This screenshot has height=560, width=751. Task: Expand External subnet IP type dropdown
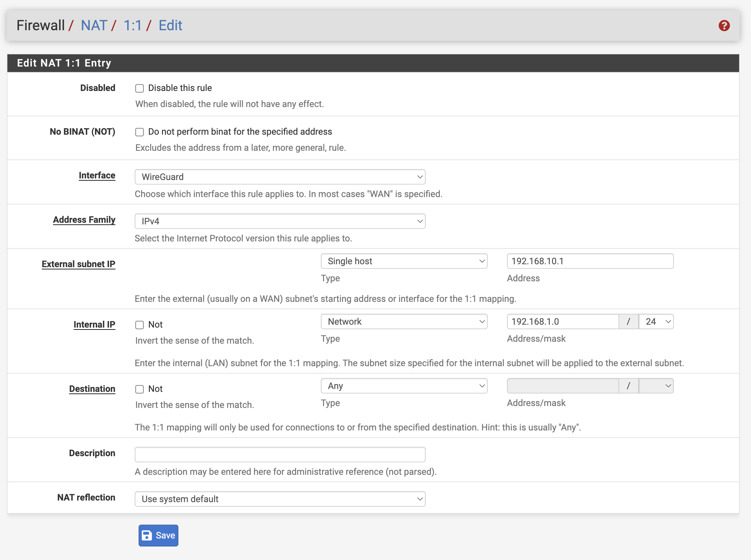coord(404,261)
